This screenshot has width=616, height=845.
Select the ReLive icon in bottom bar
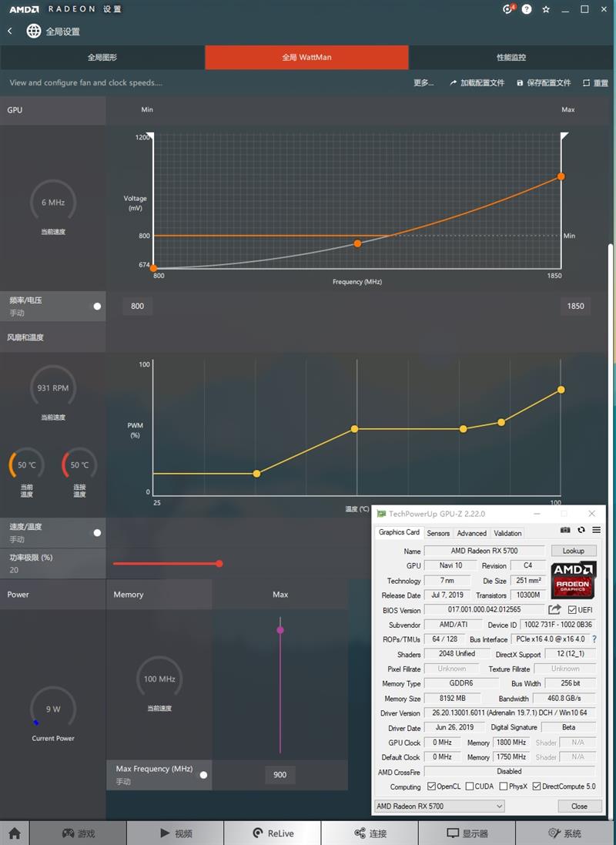coord(273,833)
